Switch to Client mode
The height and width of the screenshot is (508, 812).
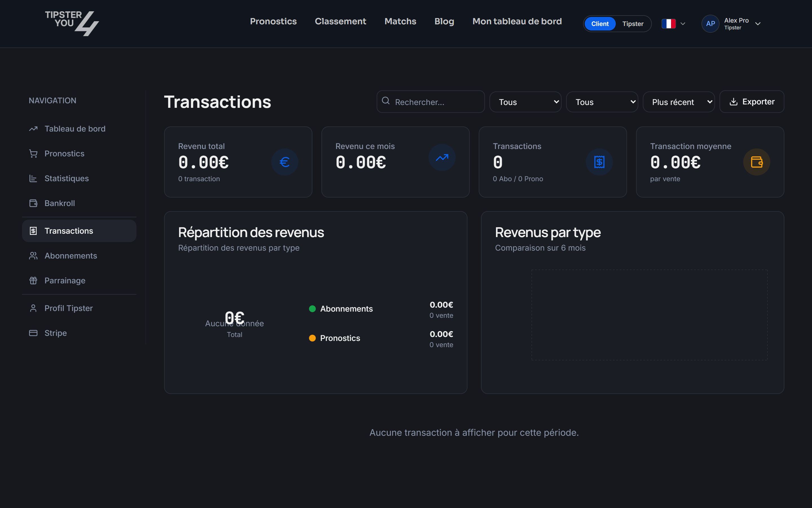(x=600, y=24)
